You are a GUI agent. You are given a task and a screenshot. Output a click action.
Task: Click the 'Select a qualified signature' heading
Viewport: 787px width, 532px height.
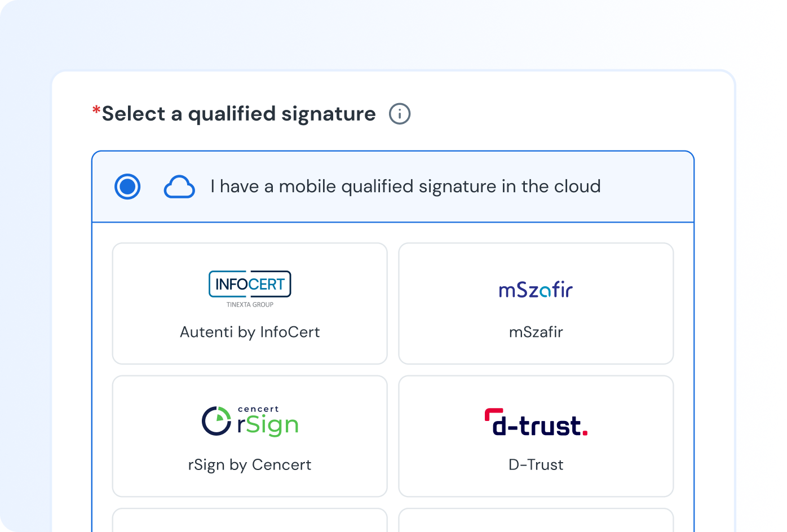pos(238,114)
